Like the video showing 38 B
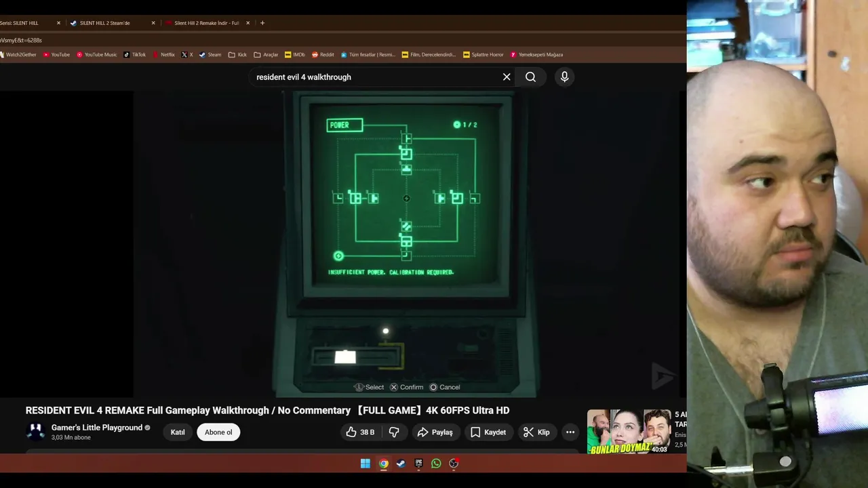868x488 pixels. [360, 432]
